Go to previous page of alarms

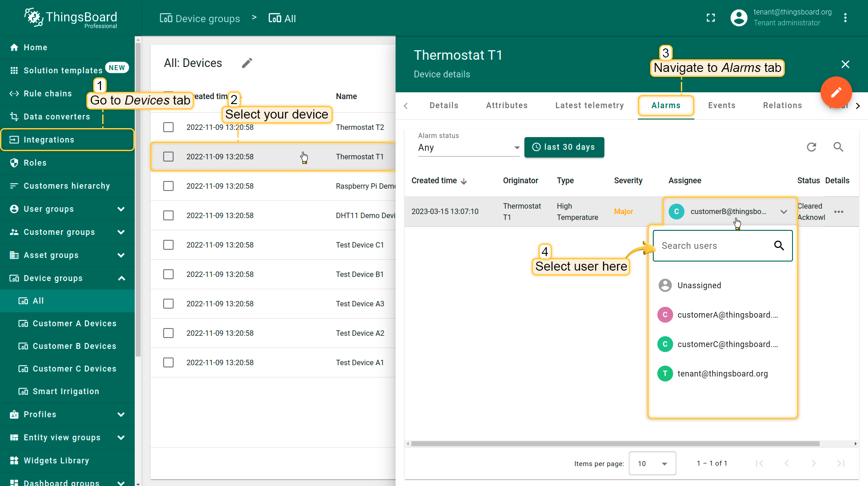tap(787, 463)
